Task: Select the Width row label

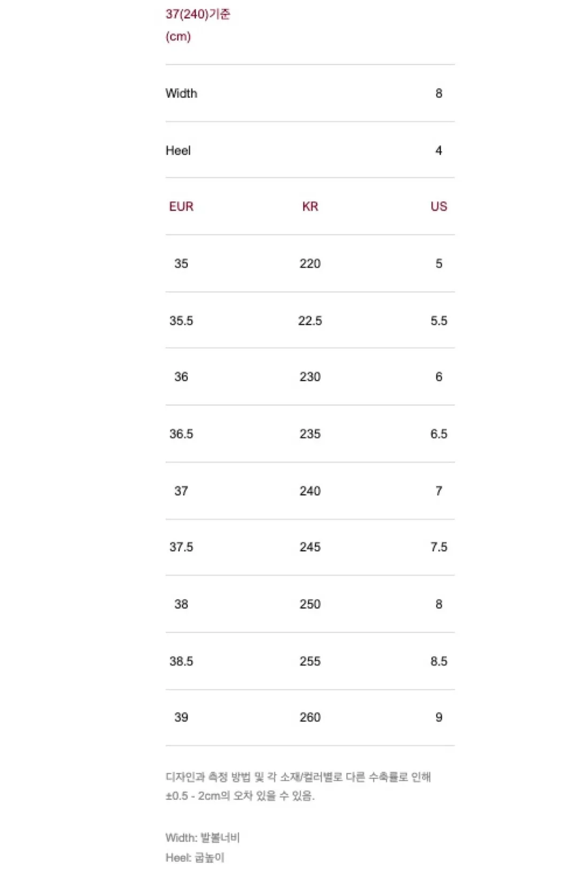Action: coord(181,93)
